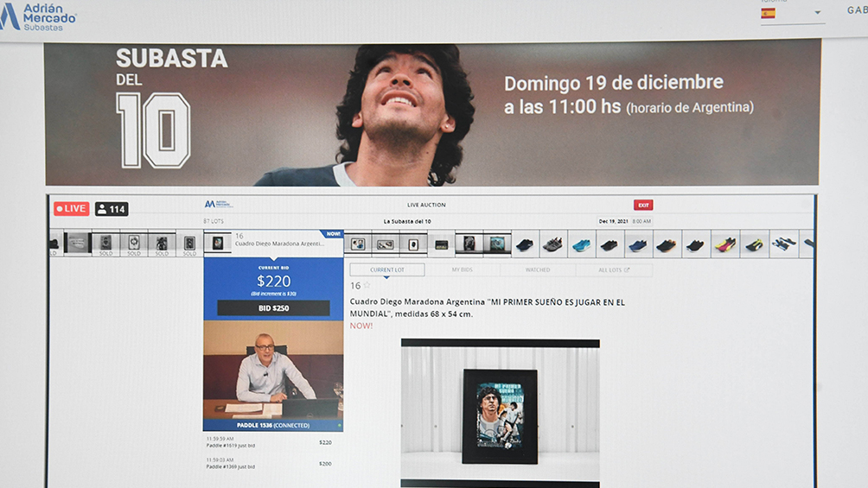Click the auctioneer live video feed
The width and height of the screenshot is (868, 488).
pos(273,370)
